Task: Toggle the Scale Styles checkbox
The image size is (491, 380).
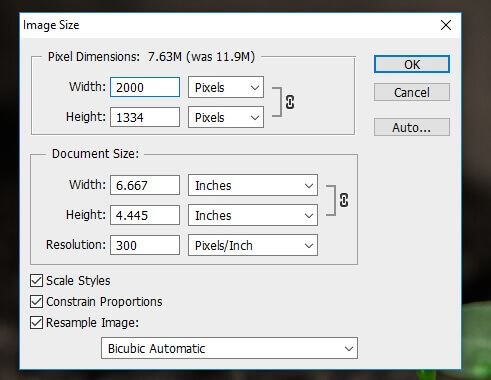Action: (36, 281)
